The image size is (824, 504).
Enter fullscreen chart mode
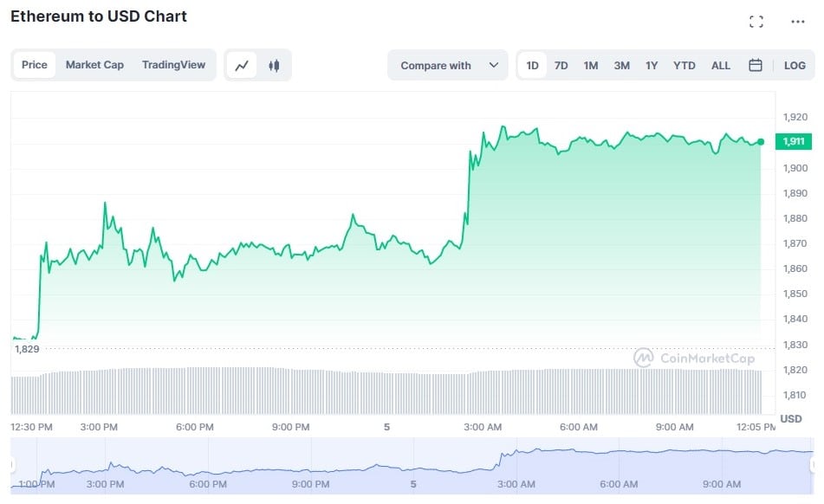756,22
